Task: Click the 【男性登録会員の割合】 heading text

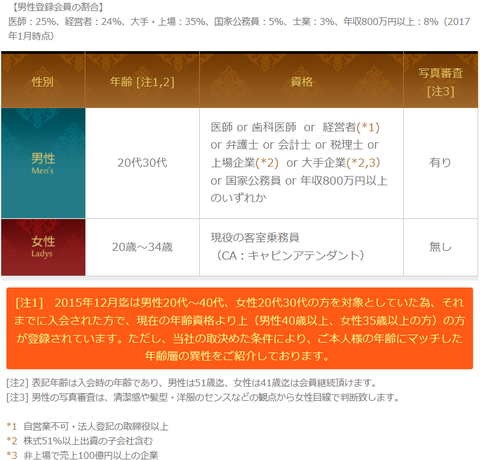Action: pyautogui.click(x=58, y=7)
